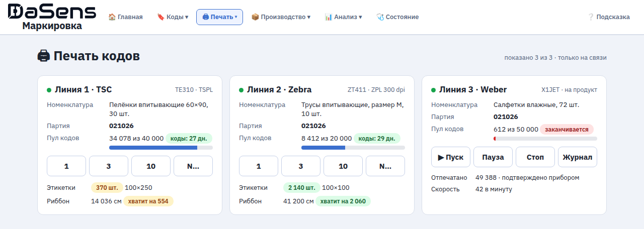Click '14 036 см' ribbon length value
The width and height of the screenshot is (644, 229).
(106, 201)
